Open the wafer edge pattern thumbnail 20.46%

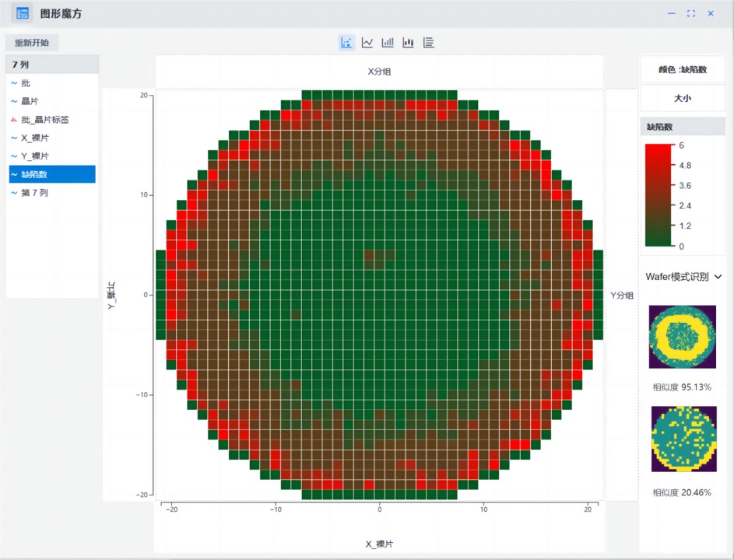pos(684,439)
